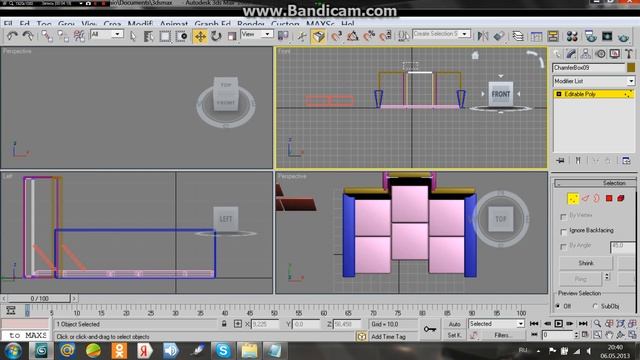Select Element sub-object level icon
Screen dimensions: 640x360
coord(621,198)
